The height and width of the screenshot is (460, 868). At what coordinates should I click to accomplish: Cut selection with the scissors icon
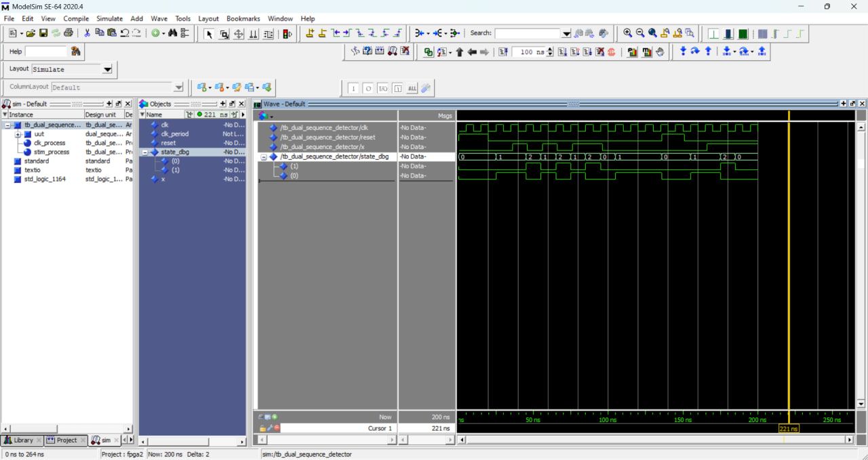click(87, 33)
